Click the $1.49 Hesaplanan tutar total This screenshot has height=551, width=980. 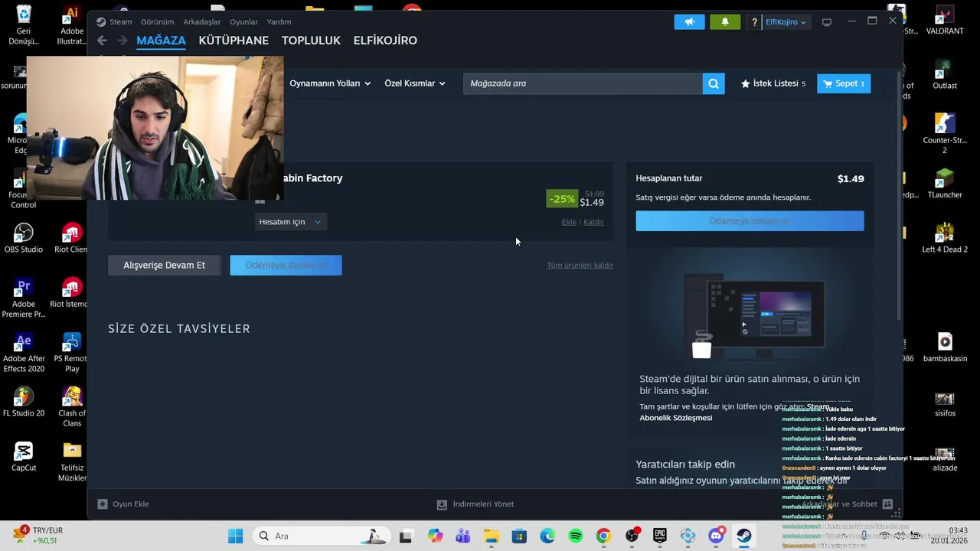(851, 178)
